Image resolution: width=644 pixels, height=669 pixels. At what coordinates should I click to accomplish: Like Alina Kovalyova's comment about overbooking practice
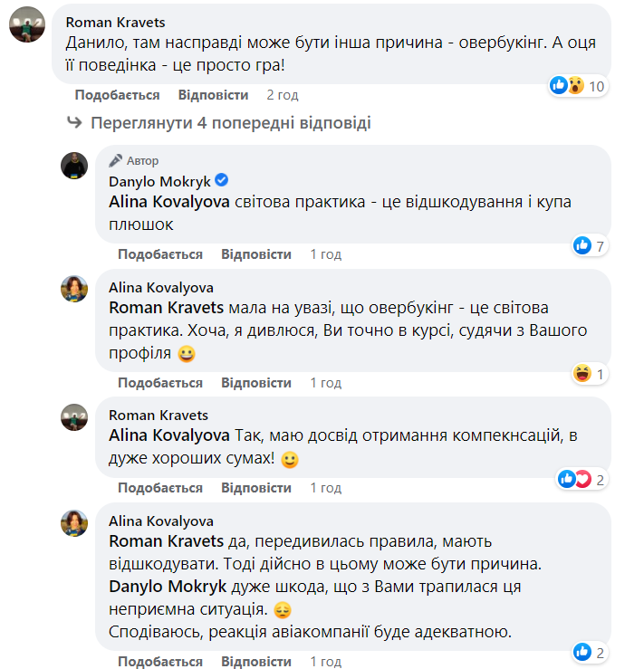coord(159,383)
